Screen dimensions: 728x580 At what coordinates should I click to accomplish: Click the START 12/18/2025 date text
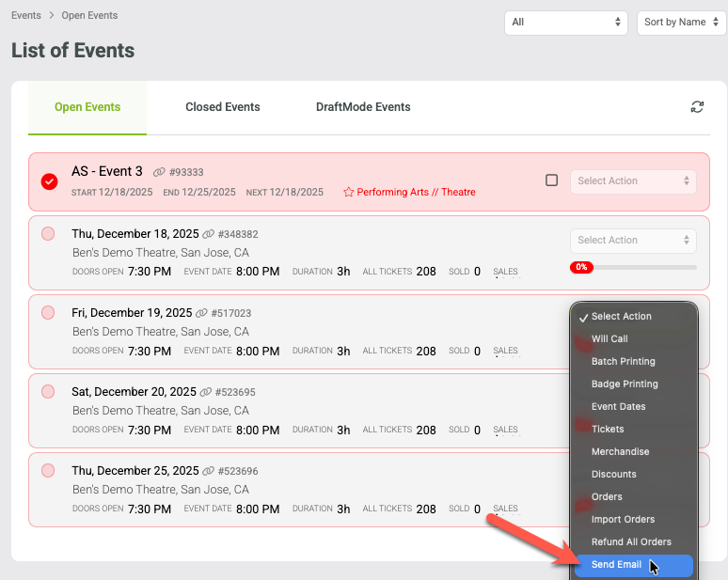point(112,192)
